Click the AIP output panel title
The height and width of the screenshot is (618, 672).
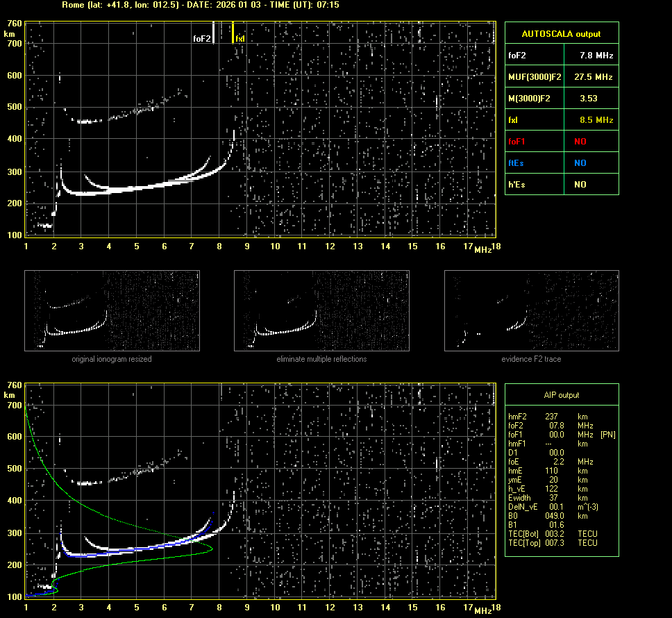pos(561,395)
